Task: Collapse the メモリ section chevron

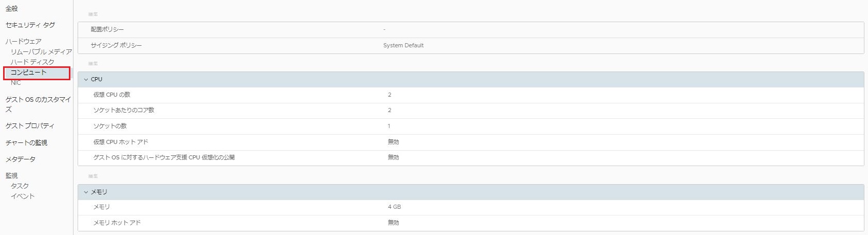Action: (86, 192)
